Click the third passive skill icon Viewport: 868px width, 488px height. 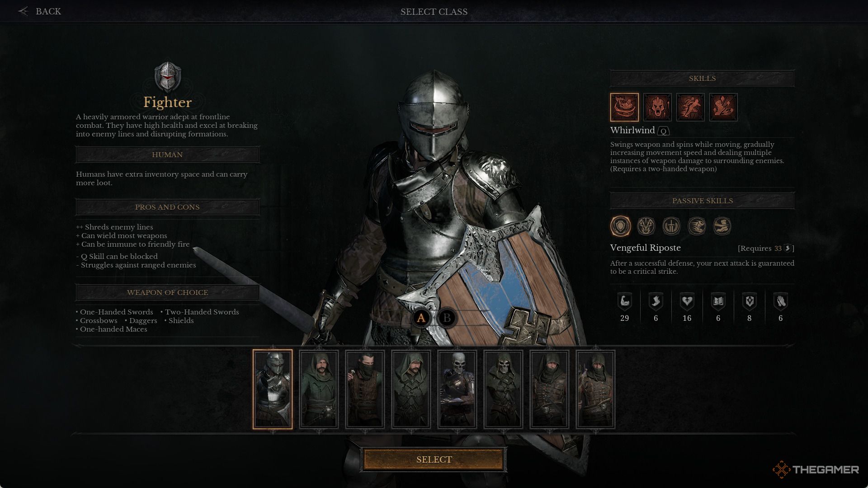coord(671,226)
